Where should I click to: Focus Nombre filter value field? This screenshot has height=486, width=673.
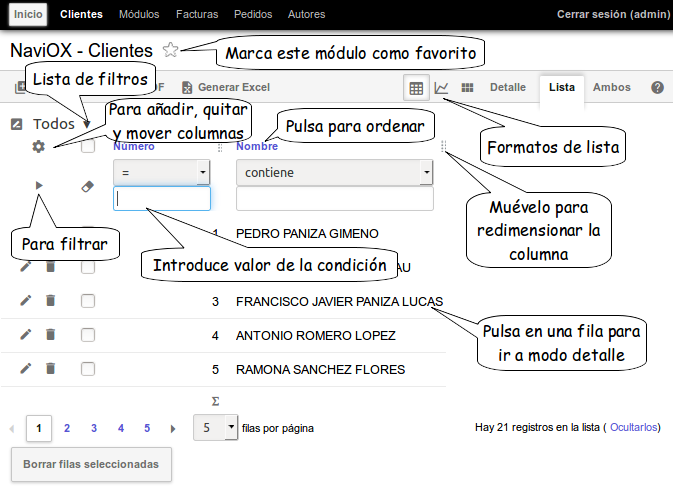point(335,198)
